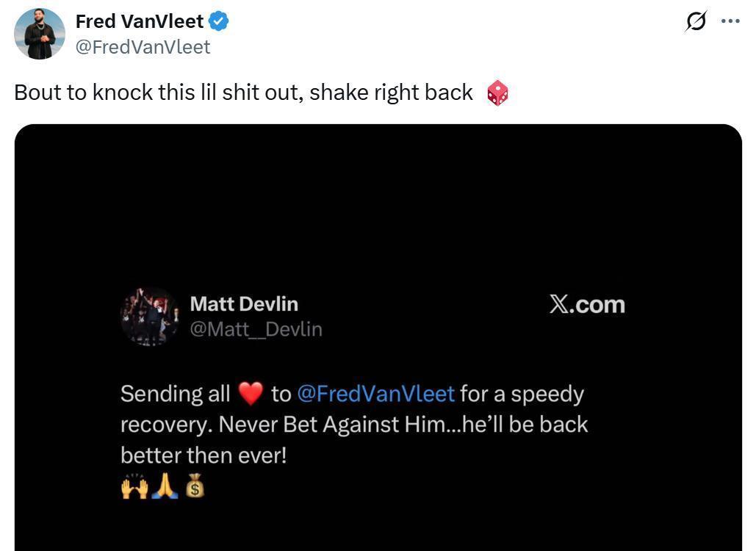This screenshot has height=551, width=756.
Task: Click Matt Devlin's profile picture
Action: coord(150,317)
